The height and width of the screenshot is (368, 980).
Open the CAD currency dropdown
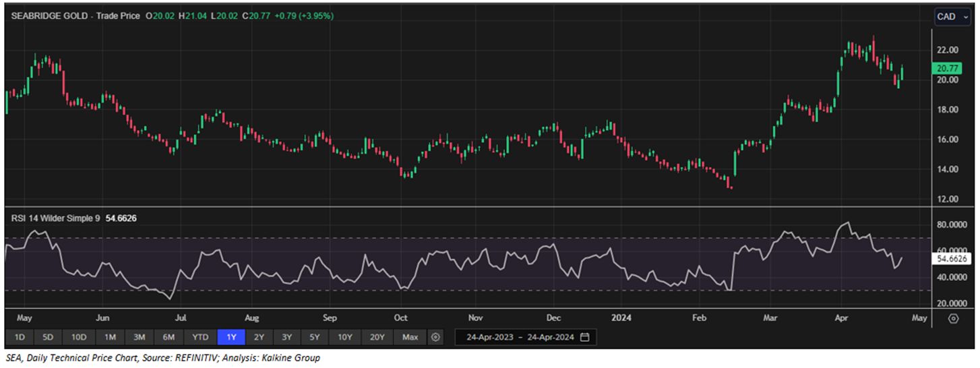pos(951,17)
